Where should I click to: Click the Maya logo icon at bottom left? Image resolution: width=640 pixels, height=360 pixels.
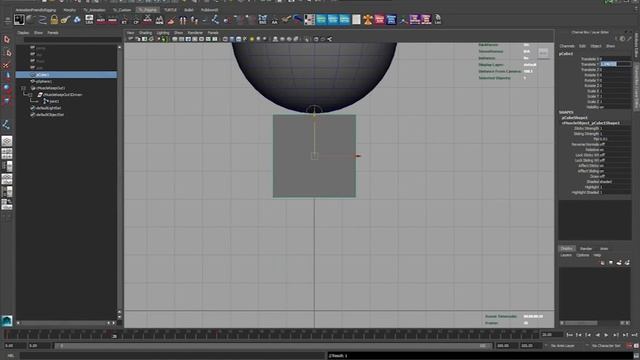tap(7, 321)
